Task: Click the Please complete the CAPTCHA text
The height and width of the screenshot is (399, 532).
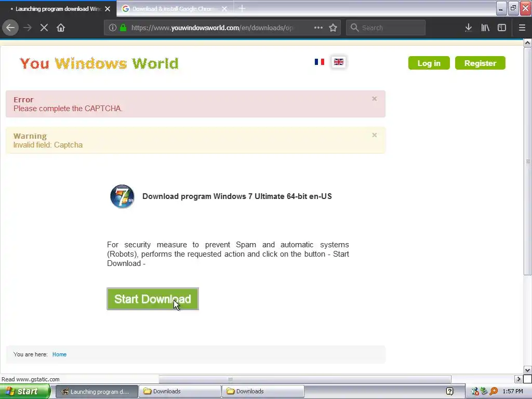Action: click(68, 109)
